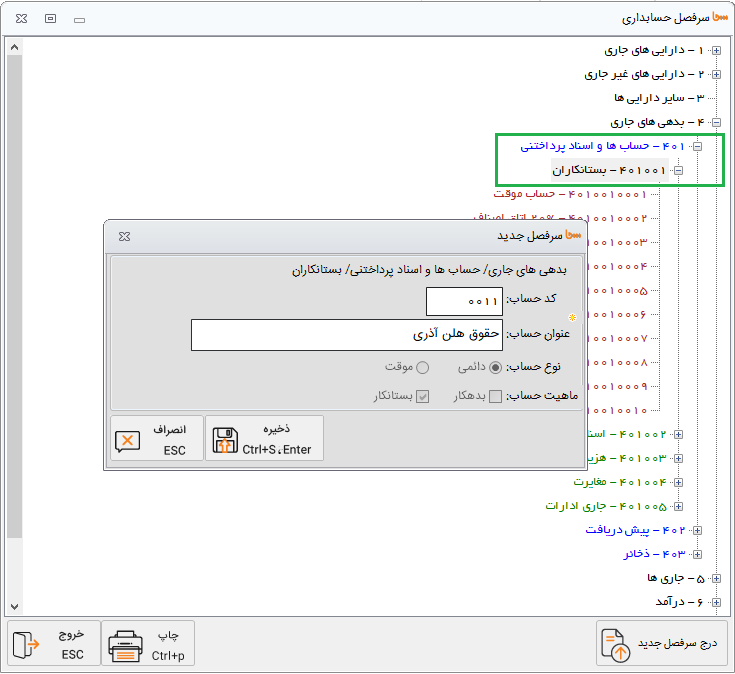This screenshot has height=674, width=735.
Task: Expand node ۶ درآمد
Action: pyautogui.click(x=716, y=603)
